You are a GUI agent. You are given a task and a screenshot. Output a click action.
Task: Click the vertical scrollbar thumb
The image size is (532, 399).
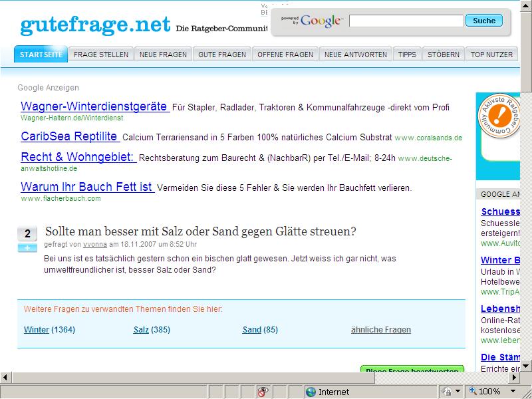coord(526,52)
